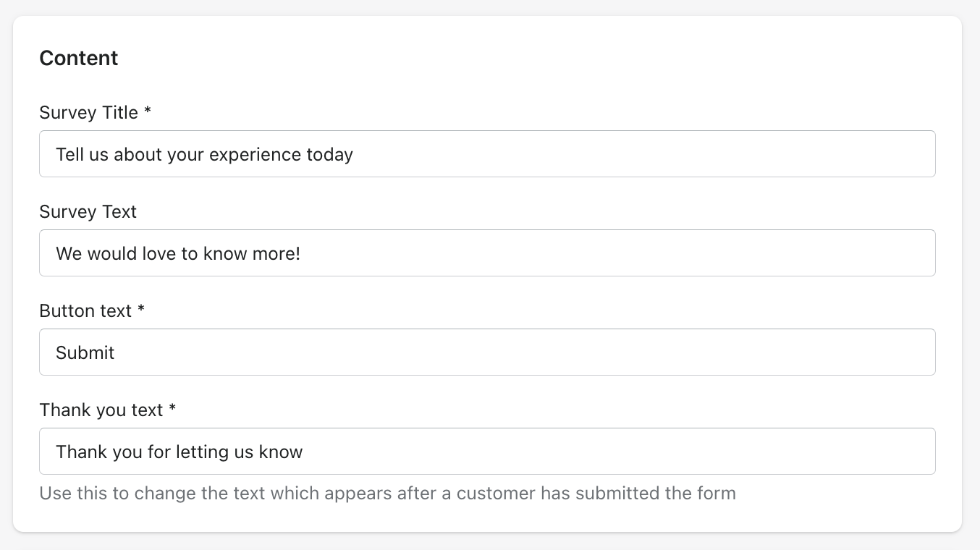Click the "Content" section heading
This screenshot has height=550, width=980.
(78, 58)
